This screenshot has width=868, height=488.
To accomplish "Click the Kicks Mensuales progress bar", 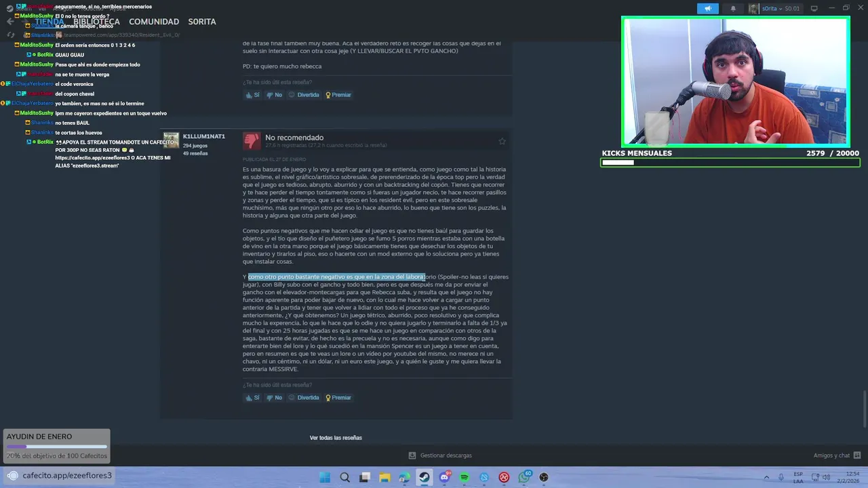I will [730, 163].
